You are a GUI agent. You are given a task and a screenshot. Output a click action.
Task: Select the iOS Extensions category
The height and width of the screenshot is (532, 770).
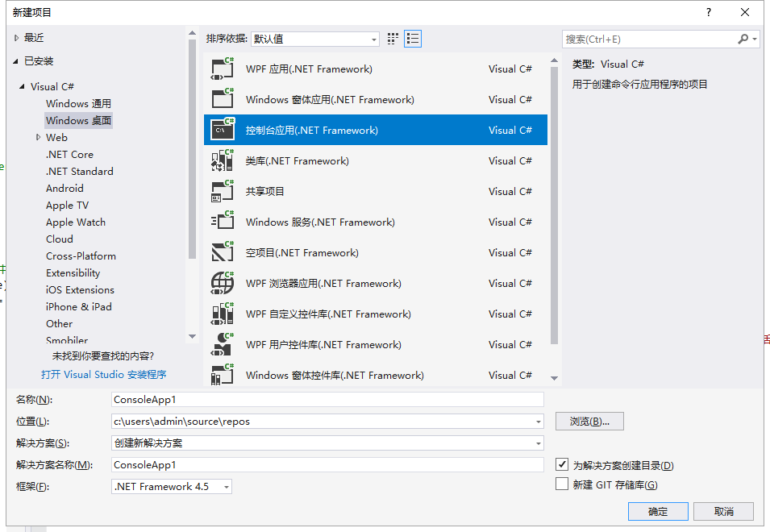click(x=80, y=290)
